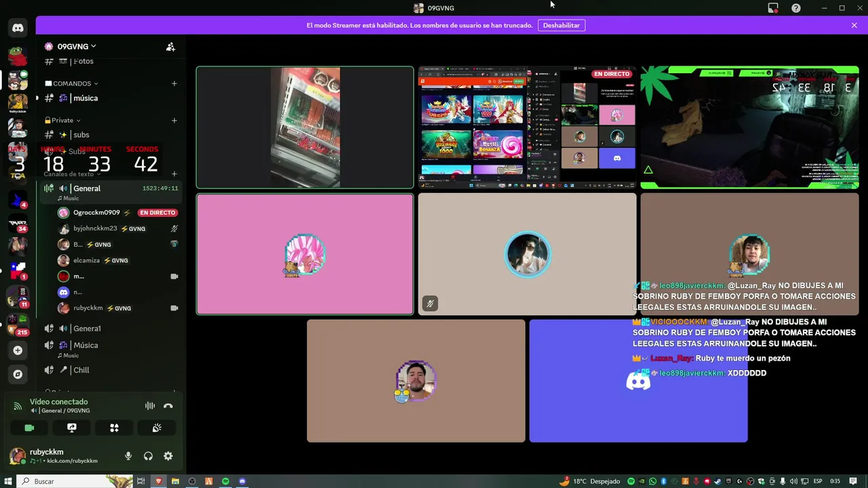Open the Windows Start menu
This screenshot has height=488, width=868.
8,481
